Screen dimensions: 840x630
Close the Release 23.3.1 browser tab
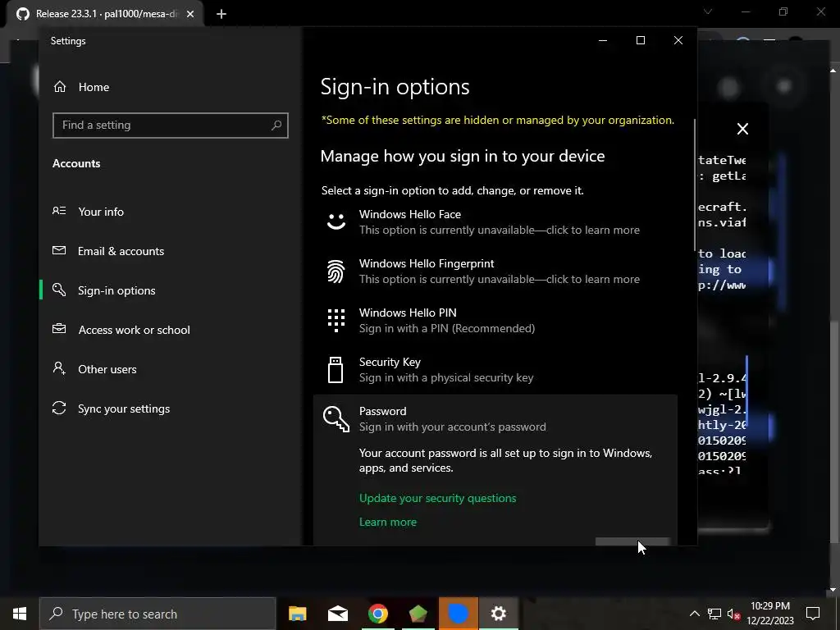(x=190, y=14)
